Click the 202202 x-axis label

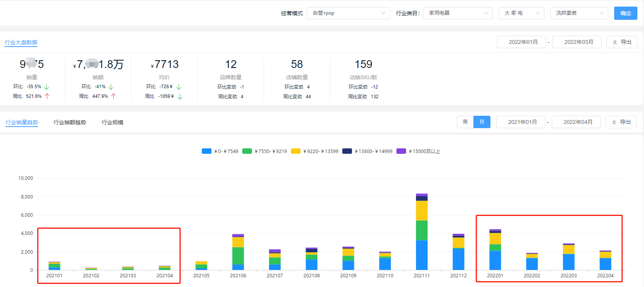532,276
